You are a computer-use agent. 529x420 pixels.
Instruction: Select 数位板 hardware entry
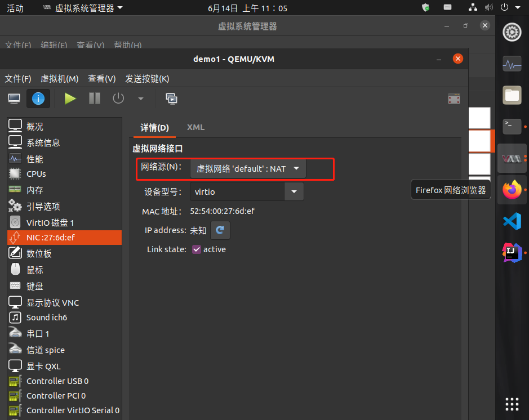coord(64,253)
